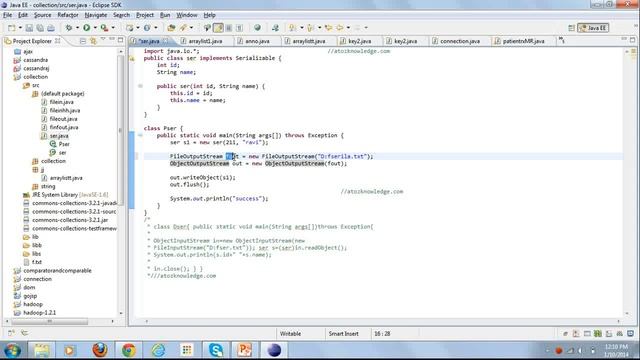Save the current file with the floppy icon
Viewport: 640px width, 360px height.
(x=29, y=28)
